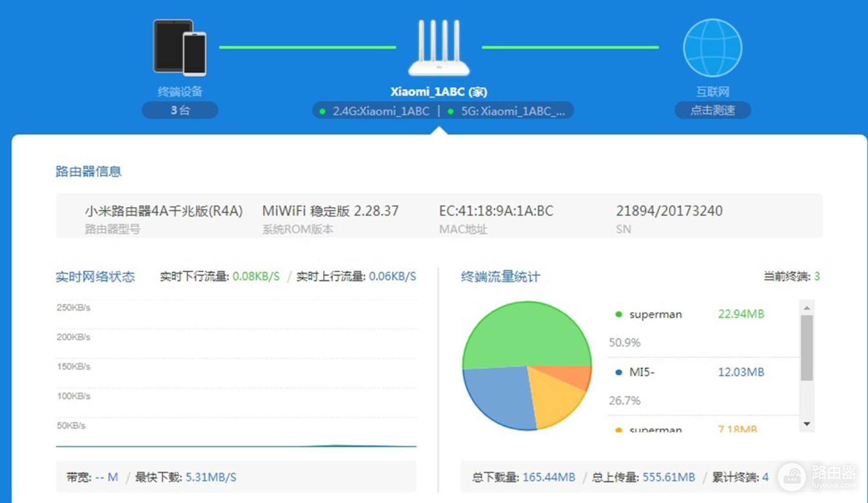Image resolution: width=868 pixels, height=503 pixels.
Task: Click router model 小米路由器4A千兆版(R4A)
Action: tap(164, 211)
